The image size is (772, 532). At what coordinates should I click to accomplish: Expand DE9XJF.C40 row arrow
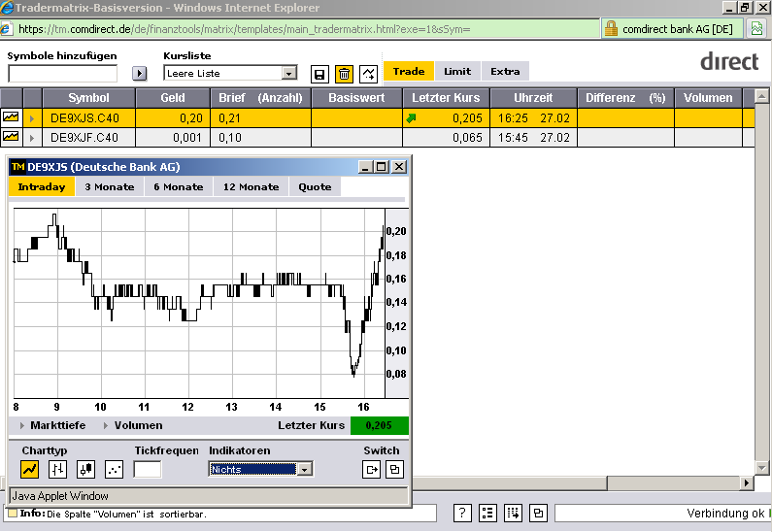tap(32, 137)
